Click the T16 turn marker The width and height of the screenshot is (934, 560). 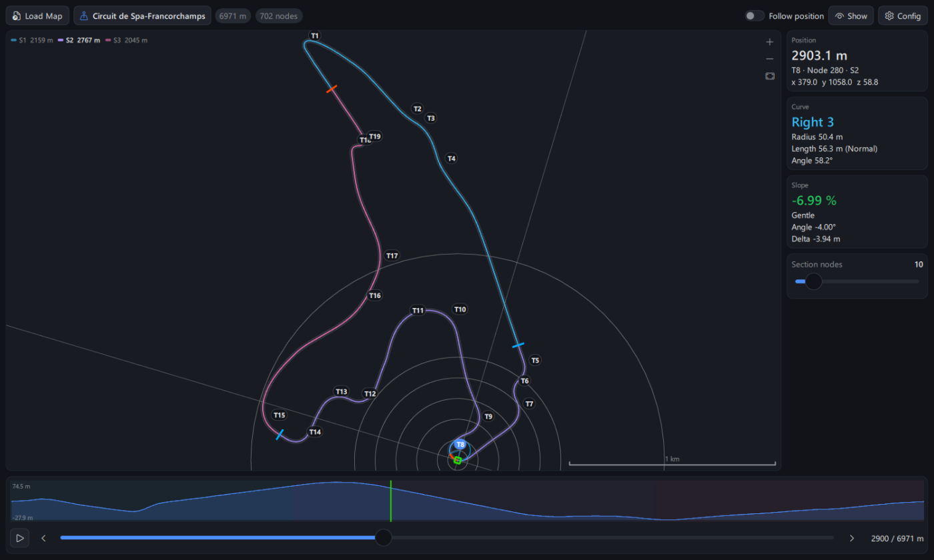pos(375,295)
